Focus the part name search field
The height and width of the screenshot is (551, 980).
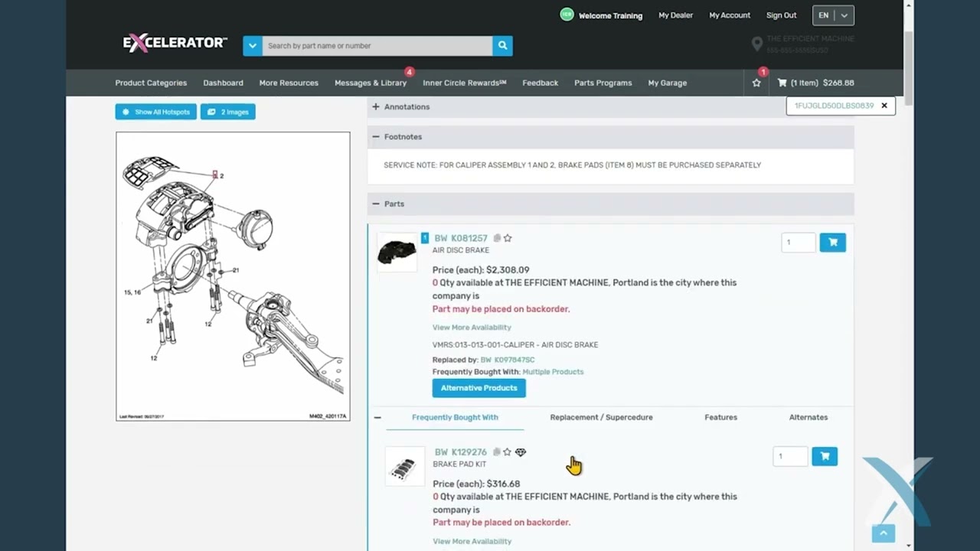point(377,46)
